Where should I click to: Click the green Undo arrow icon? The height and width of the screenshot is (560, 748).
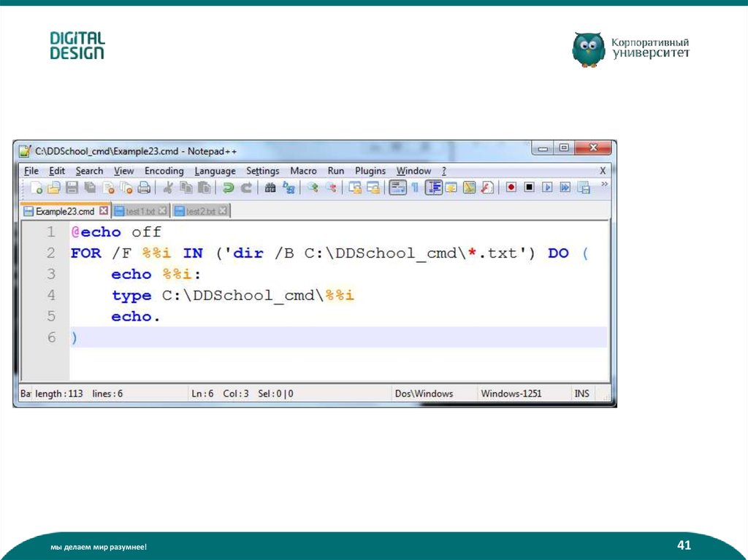pyautogui.click(x=229, y=188)
